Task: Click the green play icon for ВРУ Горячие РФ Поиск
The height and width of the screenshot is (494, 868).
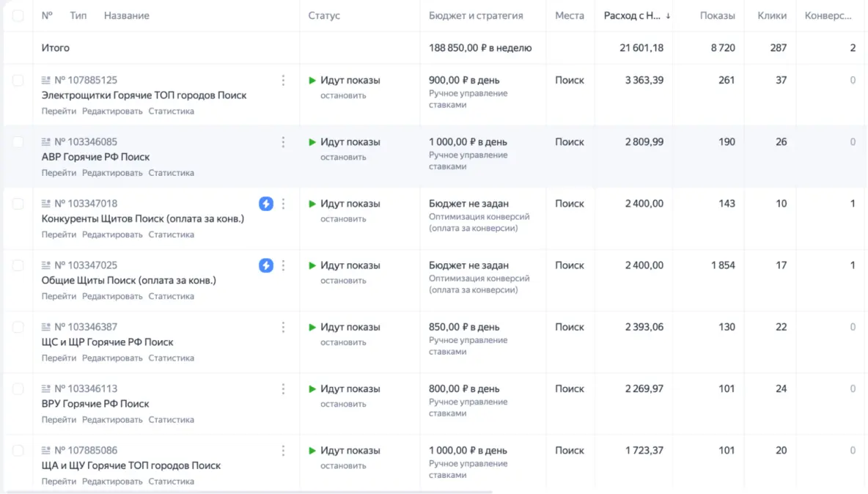Action: [x=312, y=388]
